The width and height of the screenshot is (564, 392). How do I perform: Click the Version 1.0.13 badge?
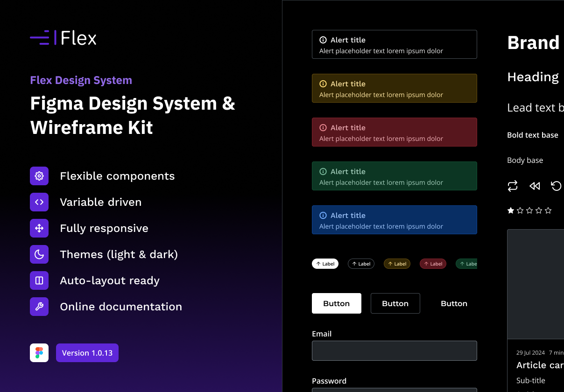coord(87,353)
